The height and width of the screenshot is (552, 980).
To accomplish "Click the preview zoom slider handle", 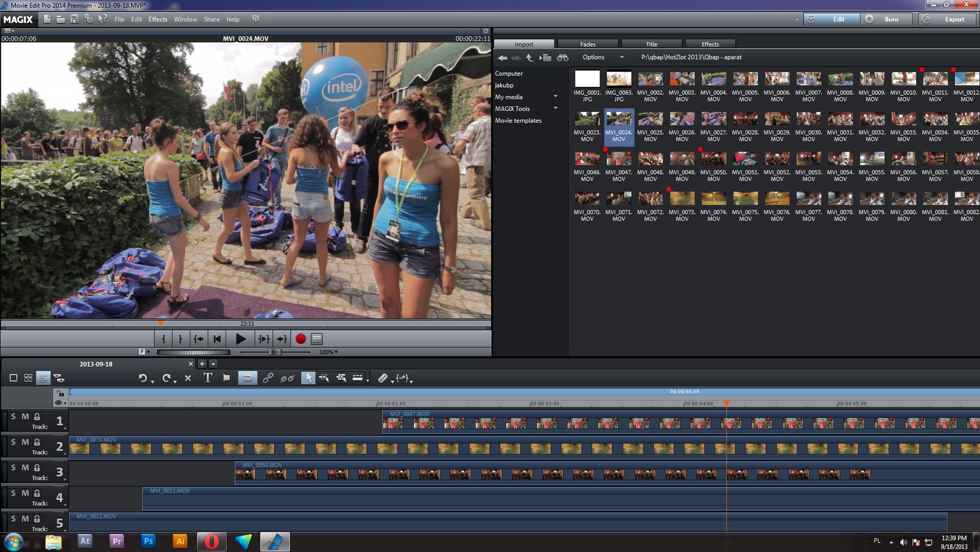I will coord(275,352).
